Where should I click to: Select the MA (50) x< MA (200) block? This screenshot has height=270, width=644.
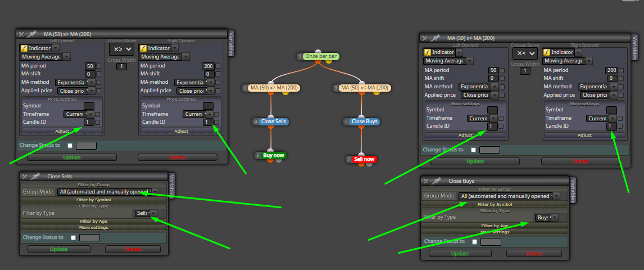(x=365, y=88)
